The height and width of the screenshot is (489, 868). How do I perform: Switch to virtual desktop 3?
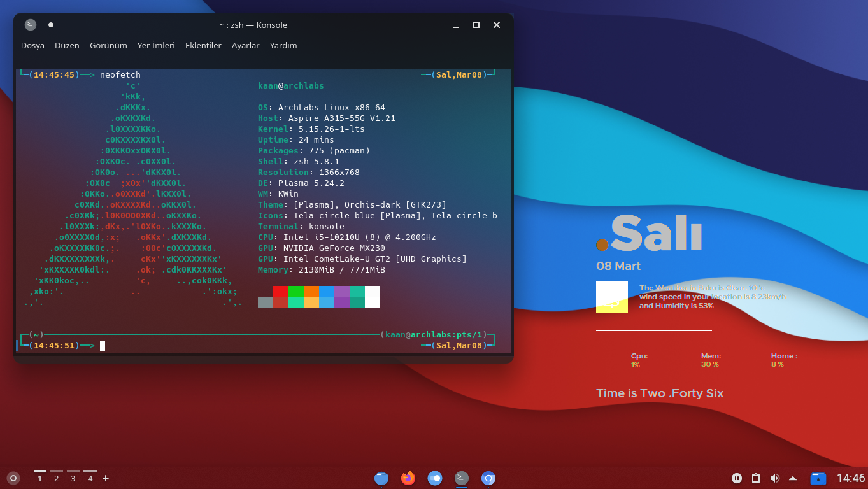pos(73,478)
